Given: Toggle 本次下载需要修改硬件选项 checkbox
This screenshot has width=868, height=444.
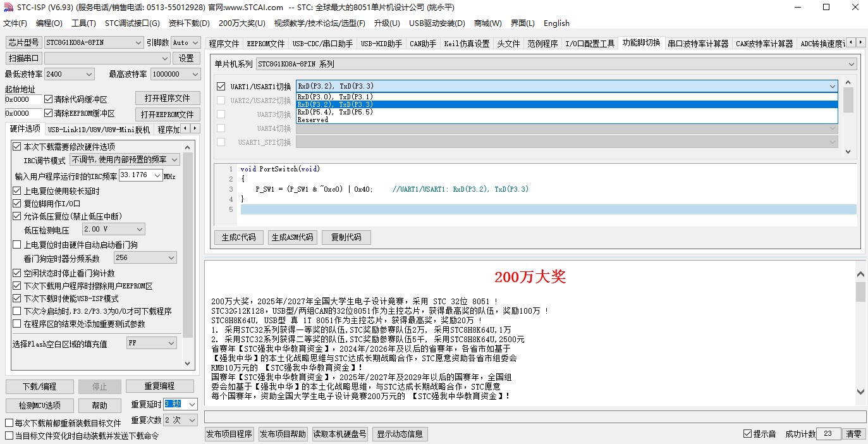Looking at the screenshot, I should click(17, 147).
